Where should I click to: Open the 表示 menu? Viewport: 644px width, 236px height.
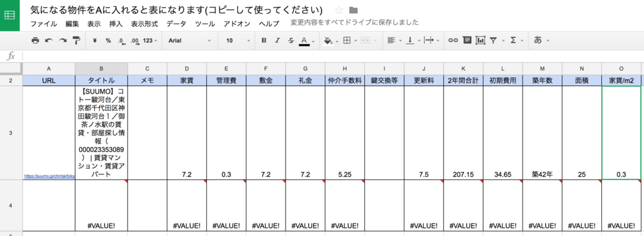tap(94, 24)
